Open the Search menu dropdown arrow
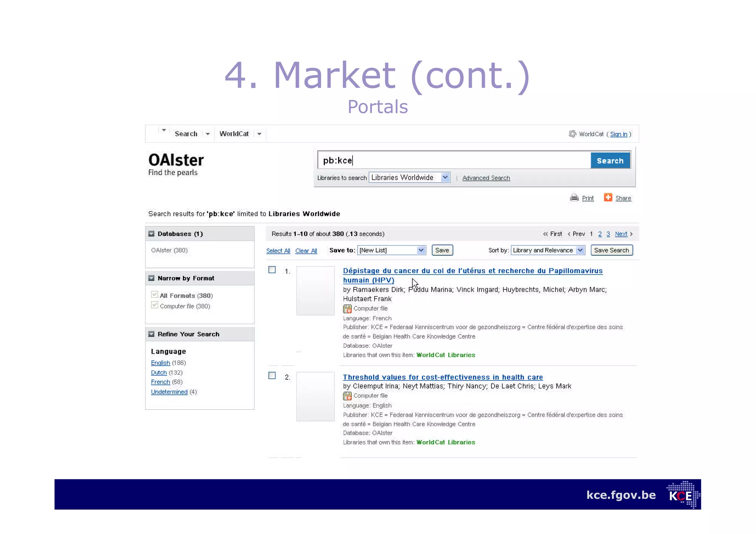 [208, 134]
